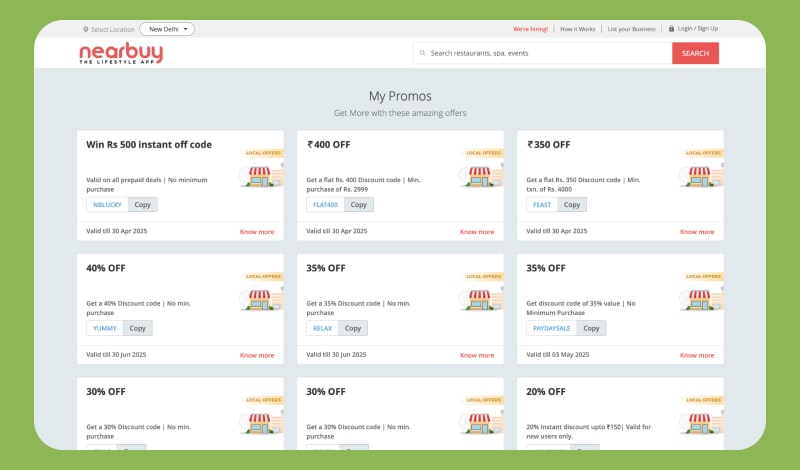This screenshot has height=470, width=800.
Task: Click the red SEARCH button
Action: coord(695,53)
